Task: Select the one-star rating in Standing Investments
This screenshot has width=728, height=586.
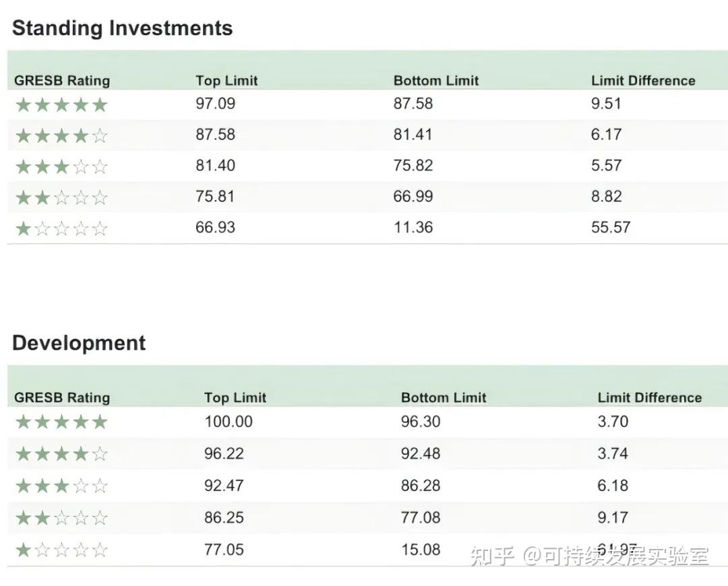Action: pos(61,229)
